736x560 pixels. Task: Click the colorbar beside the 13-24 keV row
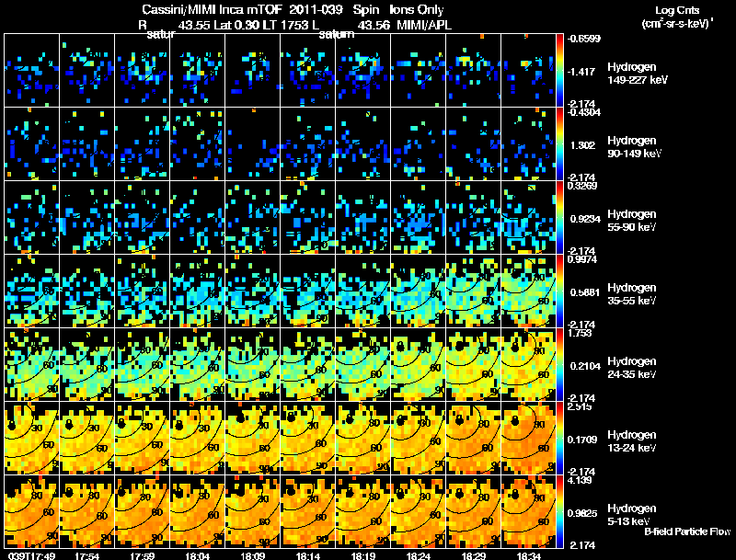click(559, 439)
